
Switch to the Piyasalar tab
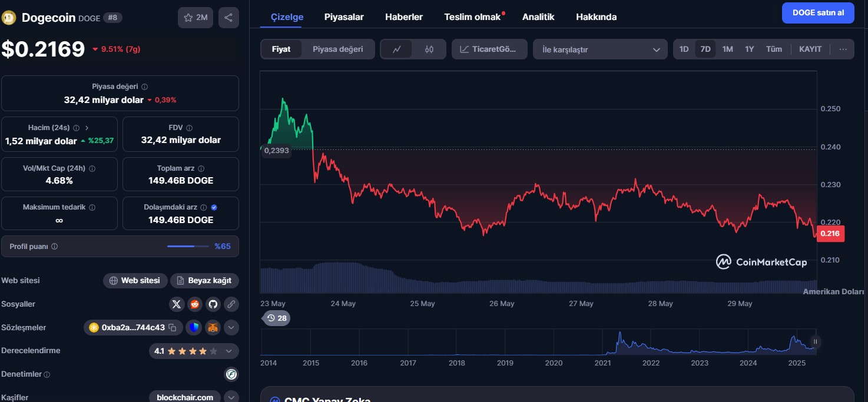tap(344, 17)
